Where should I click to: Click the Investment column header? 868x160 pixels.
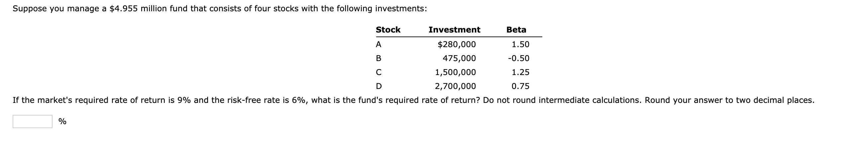click(x=454, y=30)
